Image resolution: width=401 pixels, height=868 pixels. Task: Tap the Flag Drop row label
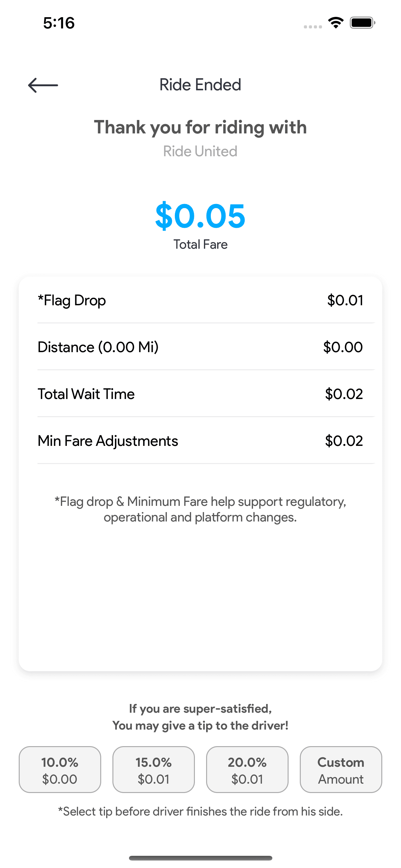[x=72, y=300]
